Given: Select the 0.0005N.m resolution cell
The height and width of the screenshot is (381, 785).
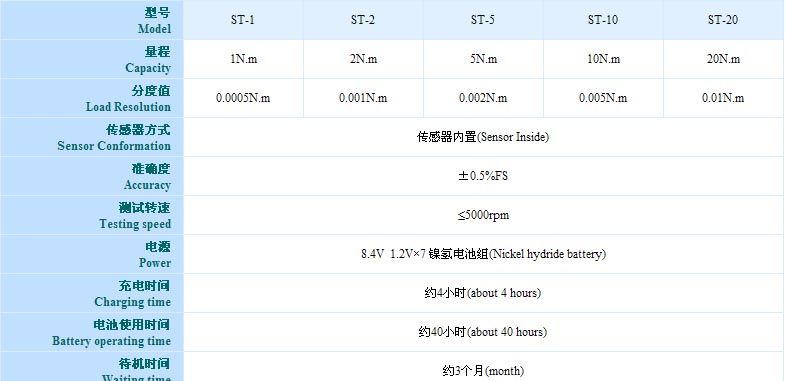Looking at the screenshot, I should (x=243, y=98).
